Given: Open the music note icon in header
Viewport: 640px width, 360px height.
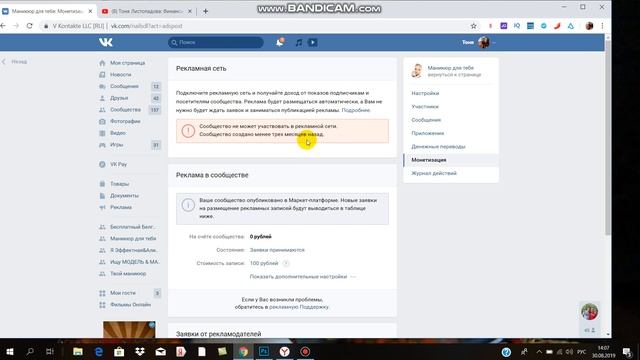Looking at the screenshot, I should pyautogui.click(x=299, y=42).
